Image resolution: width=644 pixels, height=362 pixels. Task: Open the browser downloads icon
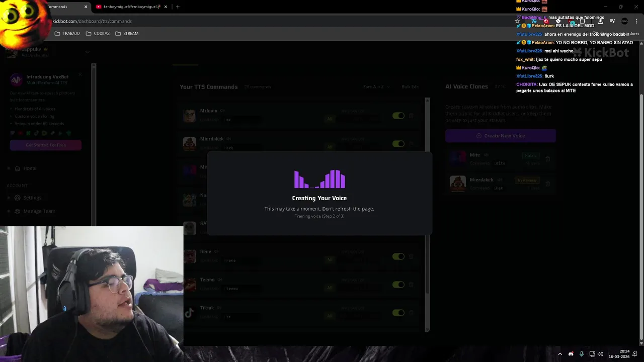pyautogui.click(x=600, y=21)
